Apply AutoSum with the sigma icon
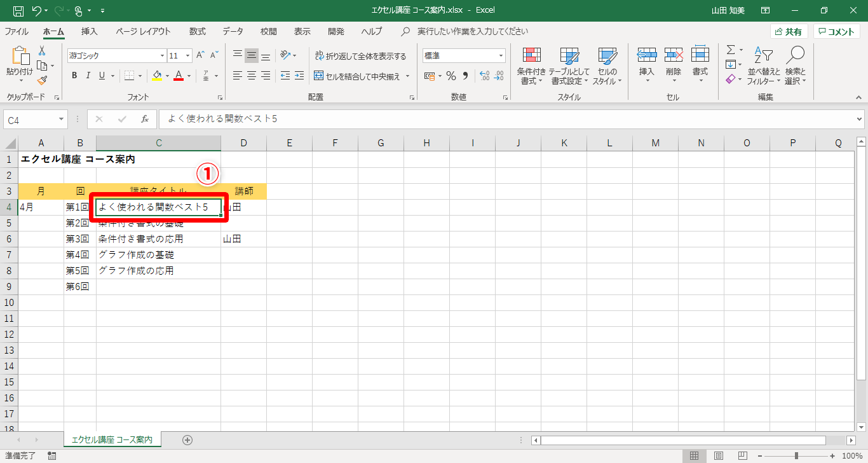 coord(731,50)
